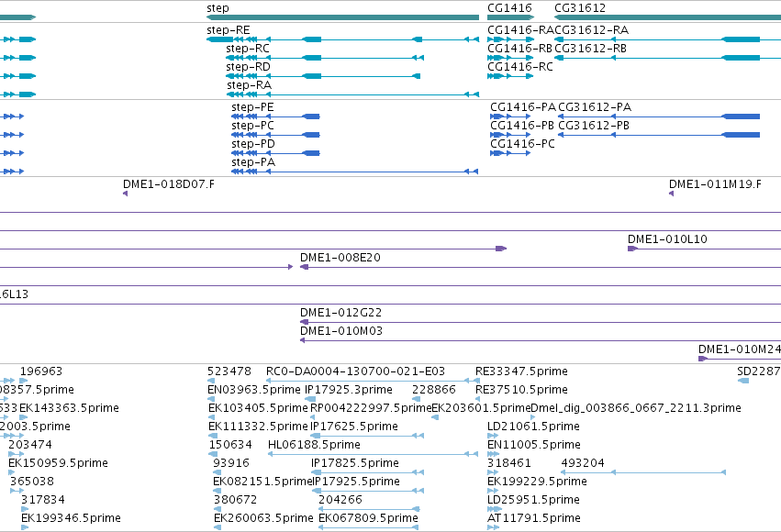Click the IP17625.5prime EST label

tap(354, 427)
